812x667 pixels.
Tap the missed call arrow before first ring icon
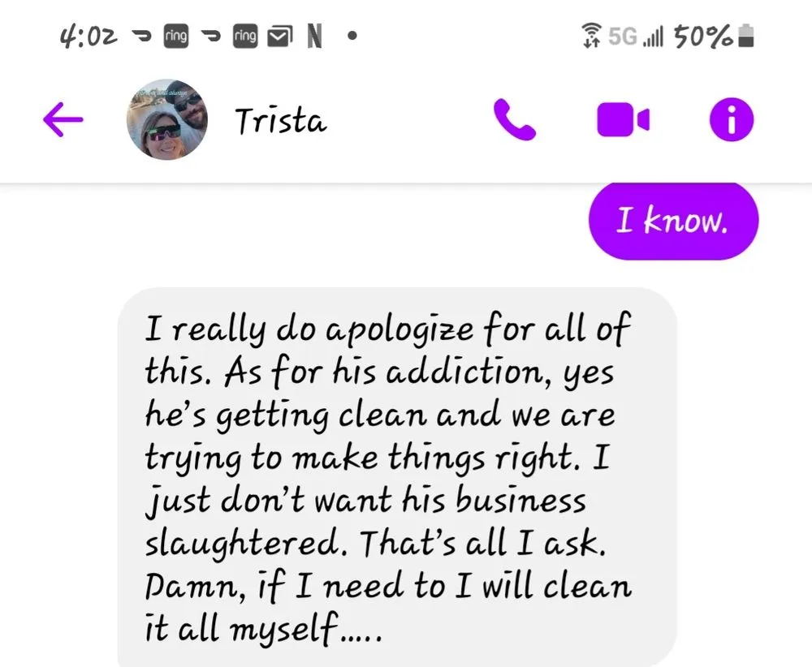tap(141, 37)
